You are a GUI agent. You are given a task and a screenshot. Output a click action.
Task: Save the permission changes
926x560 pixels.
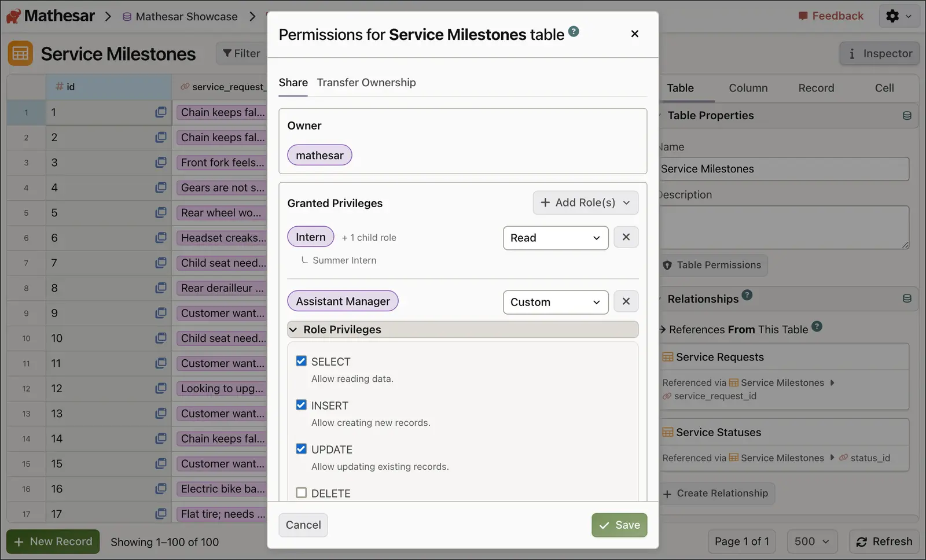[x=619, y=525]
